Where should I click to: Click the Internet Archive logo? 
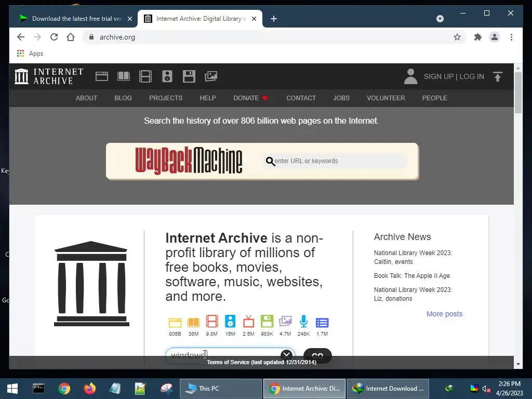(49, 76)
